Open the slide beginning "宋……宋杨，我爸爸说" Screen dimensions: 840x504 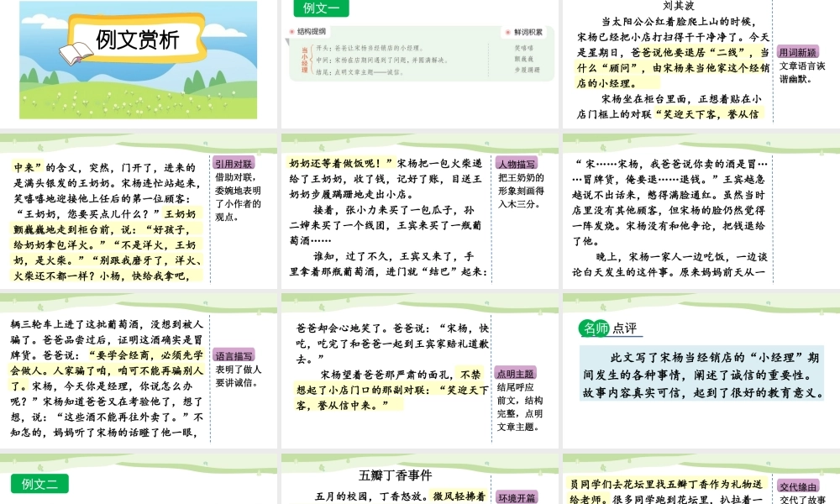coord(701,212)
